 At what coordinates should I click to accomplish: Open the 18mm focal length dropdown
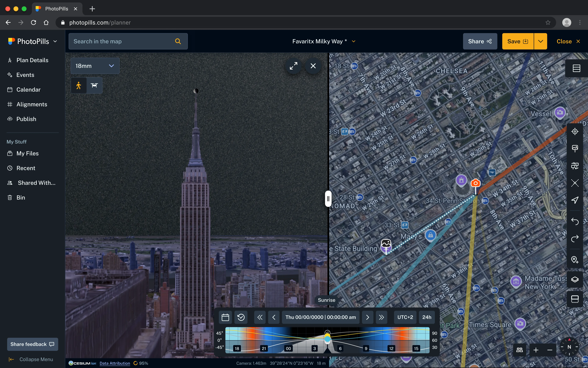[x=95, y=66]
